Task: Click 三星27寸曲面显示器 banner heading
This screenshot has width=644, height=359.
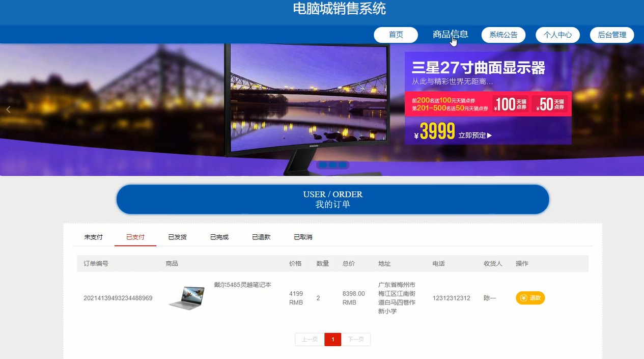Action: pos(479,68)
